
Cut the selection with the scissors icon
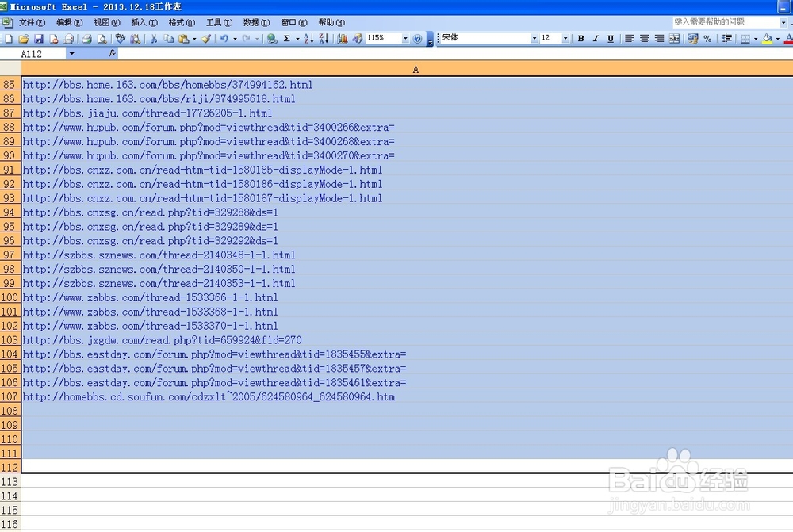coord(154,38)
